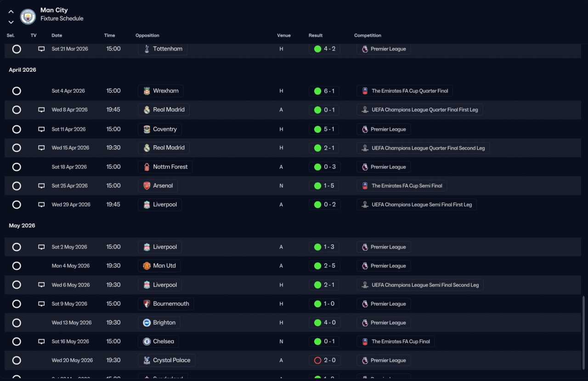Sort fixtures by the Date column header
Screen dimensions: 588x381
57,35
